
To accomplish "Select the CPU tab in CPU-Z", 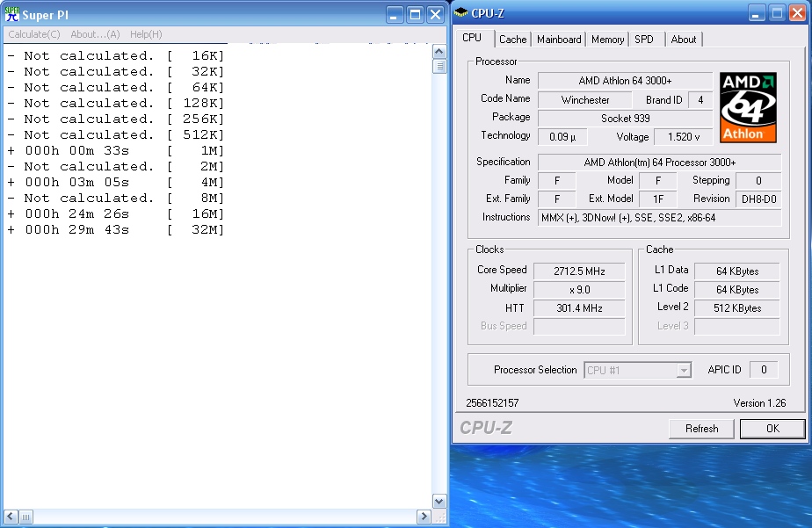I will pyautogui.click(x=472, y=38).
